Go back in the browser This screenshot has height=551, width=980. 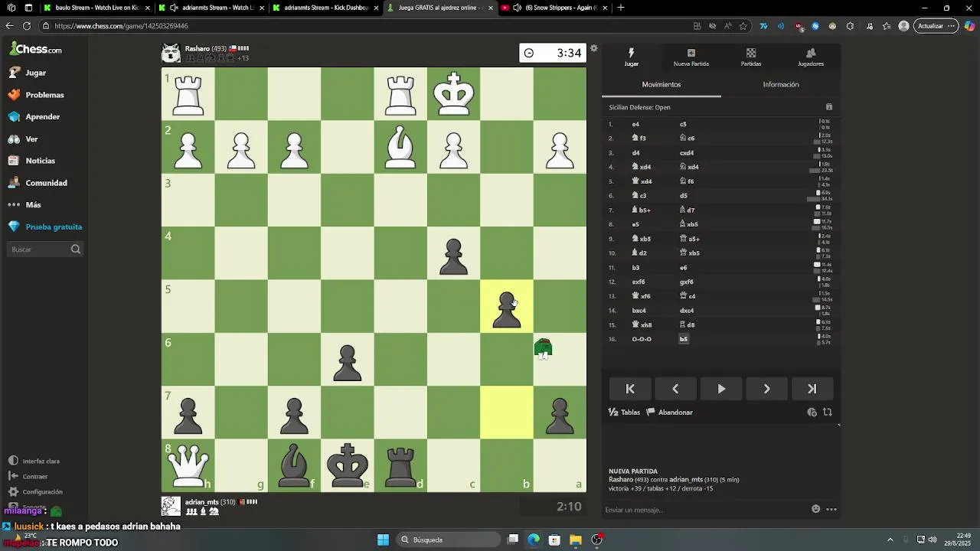[9, 25]
